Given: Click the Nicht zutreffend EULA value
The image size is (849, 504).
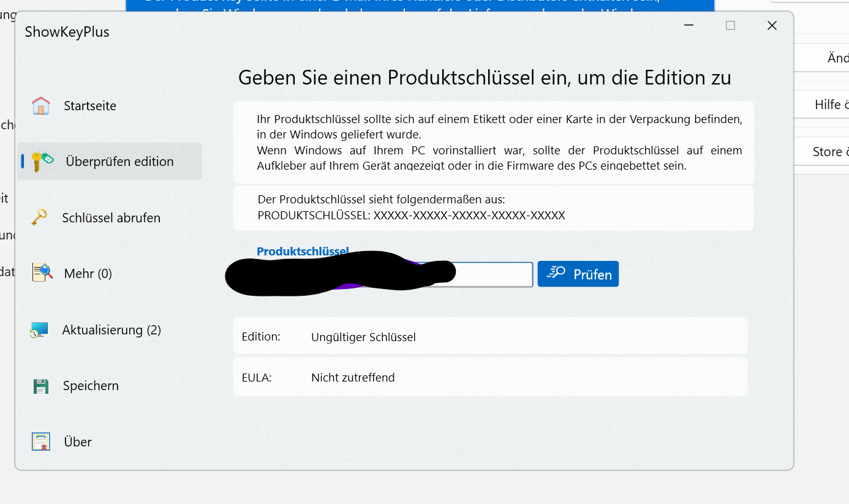Looking at the screenshot, I should pos(353,377).
